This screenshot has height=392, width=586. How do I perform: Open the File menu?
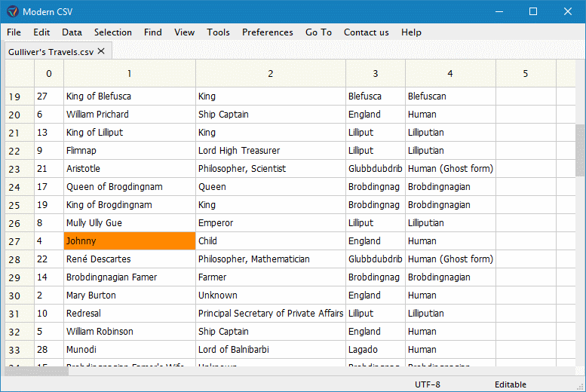click(14, 32)
